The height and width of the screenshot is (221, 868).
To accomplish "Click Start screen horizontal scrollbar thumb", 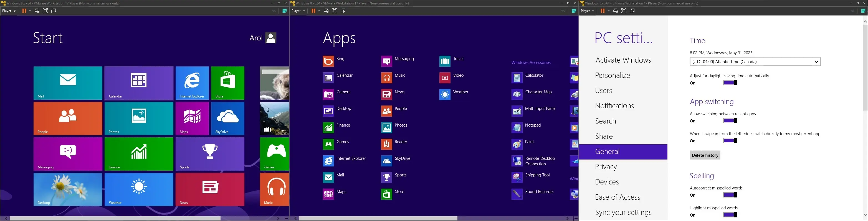I will (x=115, y=219).
